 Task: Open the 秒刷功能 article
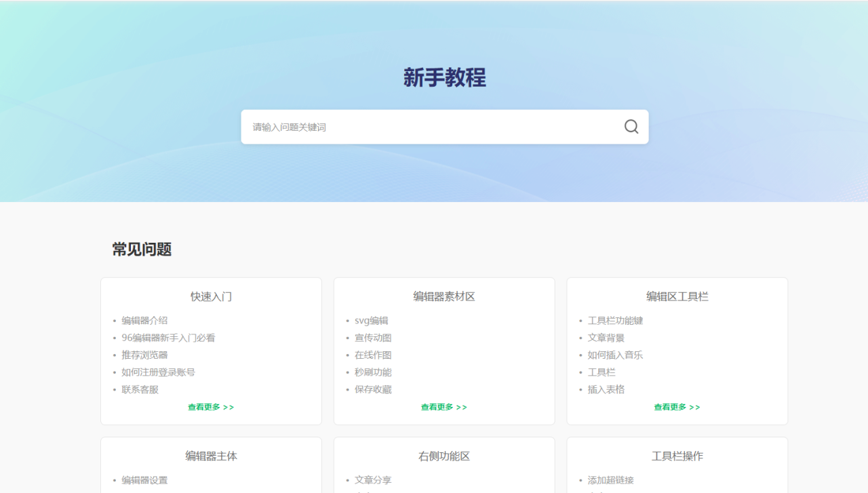pos(373,372)
